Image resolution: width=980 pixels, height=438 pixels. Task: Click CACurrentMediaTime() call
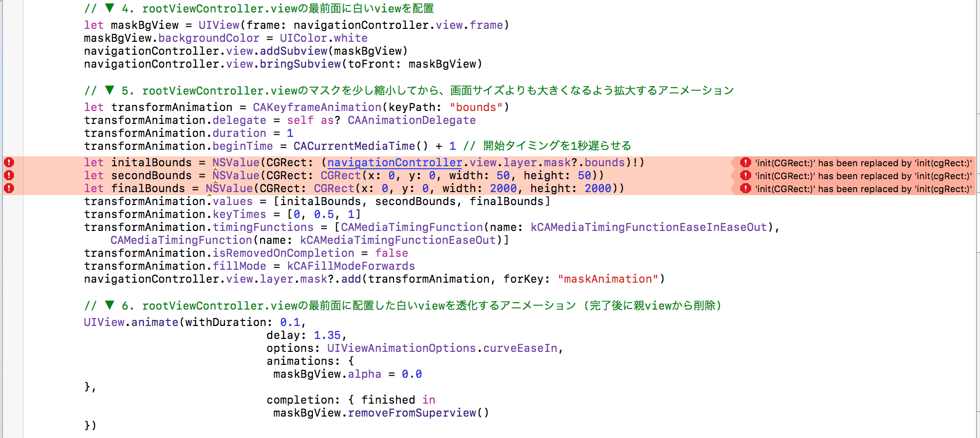[x=361, y=146]
